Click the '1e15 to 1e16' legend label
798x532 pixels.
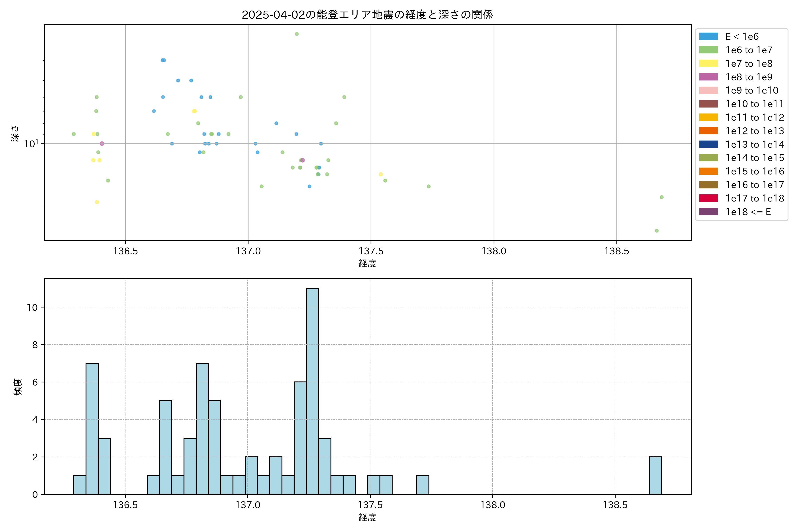coord(755,171)
